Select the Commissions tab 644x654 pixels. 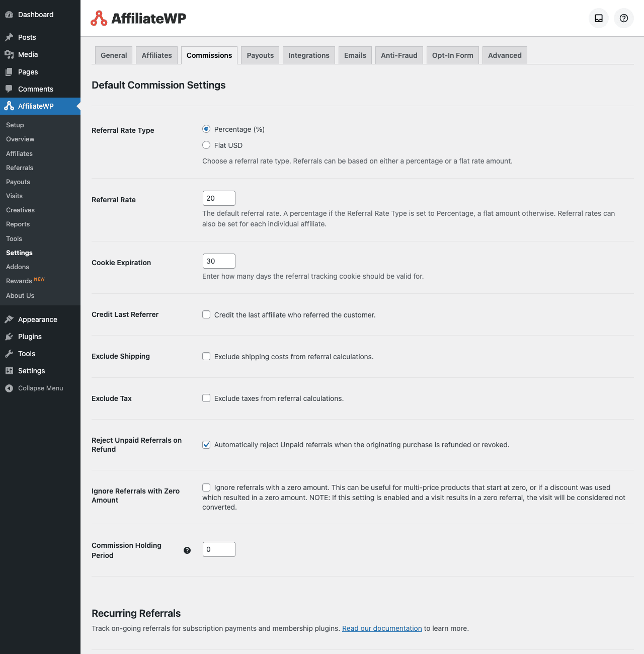[209, 55]
